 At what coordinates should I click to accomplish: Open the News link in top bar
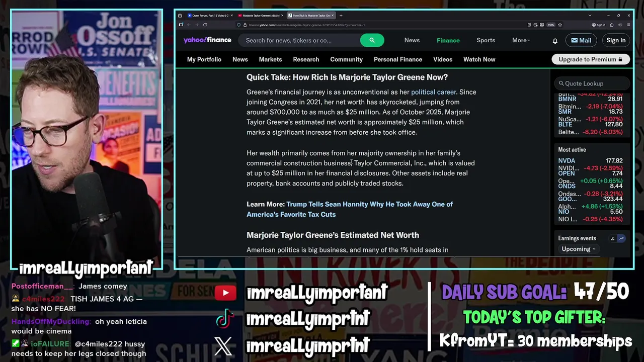tap(412, 40)
